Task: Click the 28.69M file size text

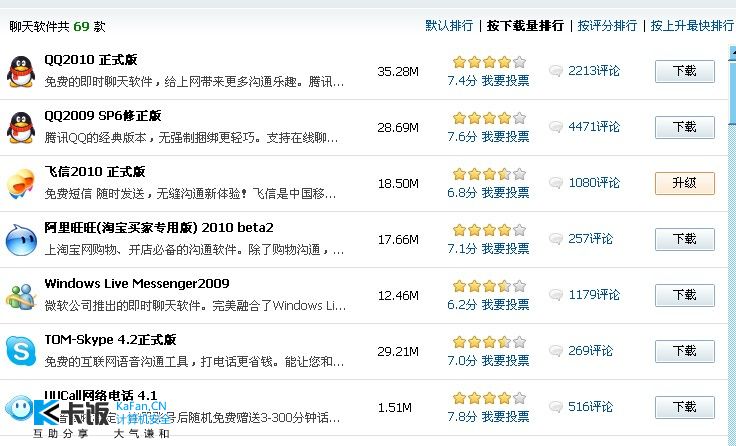Action: 398,128
